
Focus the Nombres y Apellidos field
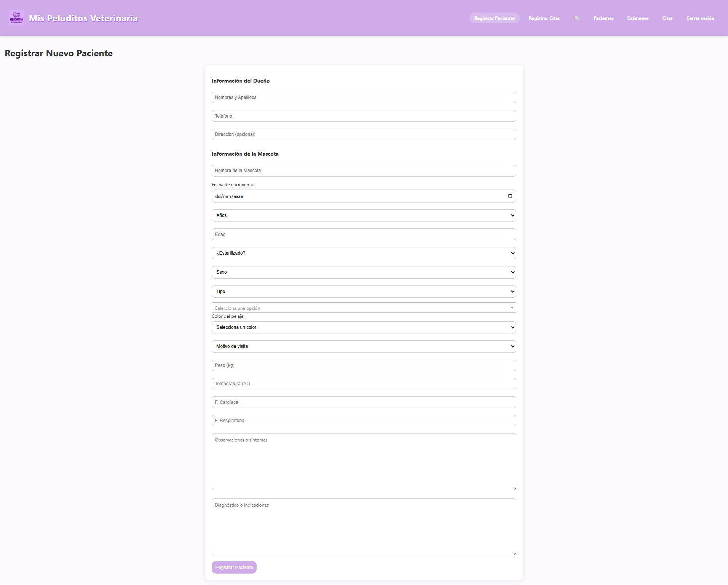click(364, 97)
